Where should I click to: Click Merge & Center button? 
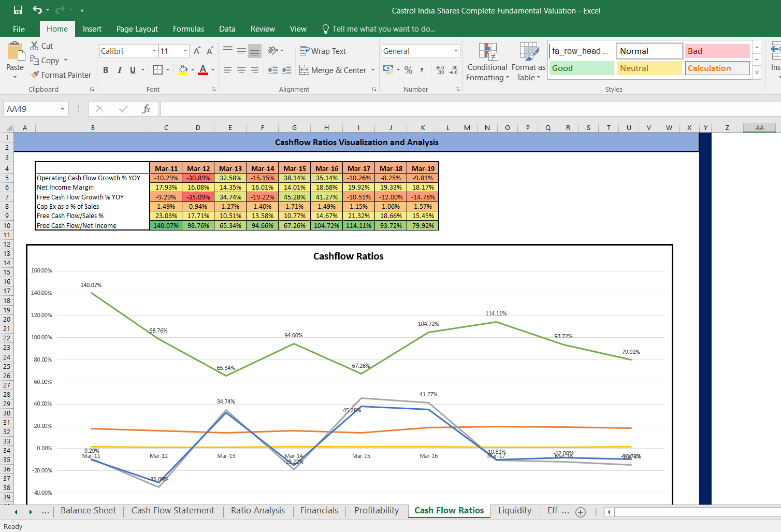(332, 70)
